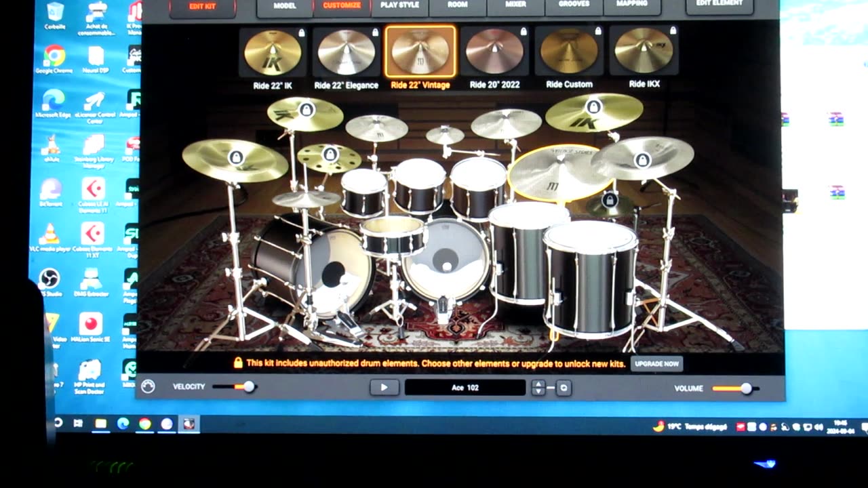Click the Ace 102 groove name field
The image size is (868, 488).
[465, 388]
